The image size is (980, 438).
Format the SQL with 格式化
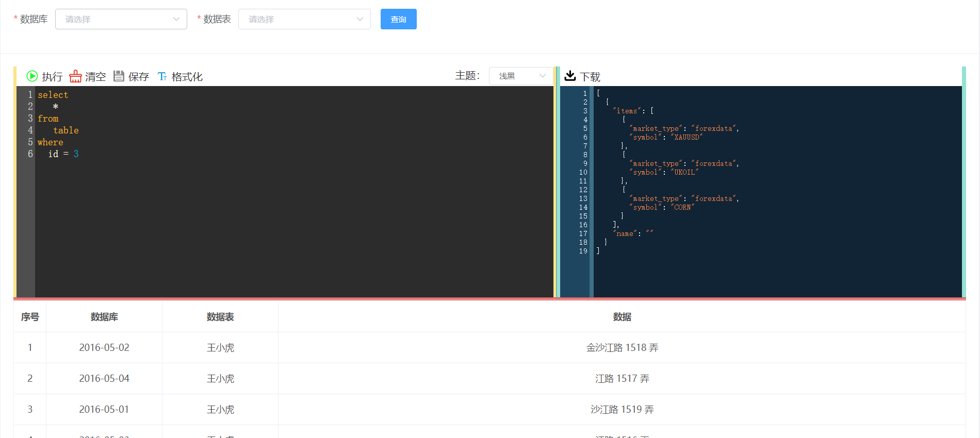187,77
